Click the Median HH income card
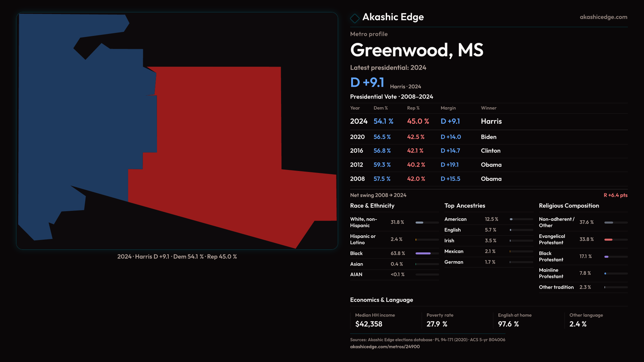The height and width of the screenshot is (362, 644). 386,320
